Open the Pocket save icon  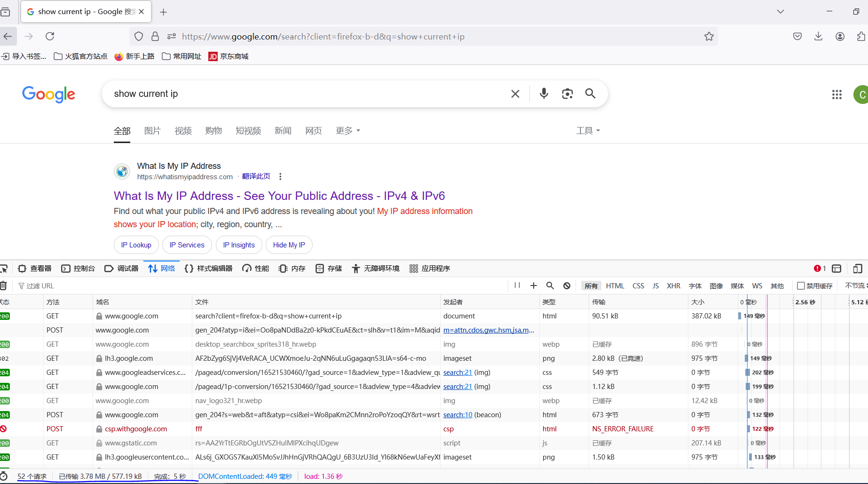point(797,36)
